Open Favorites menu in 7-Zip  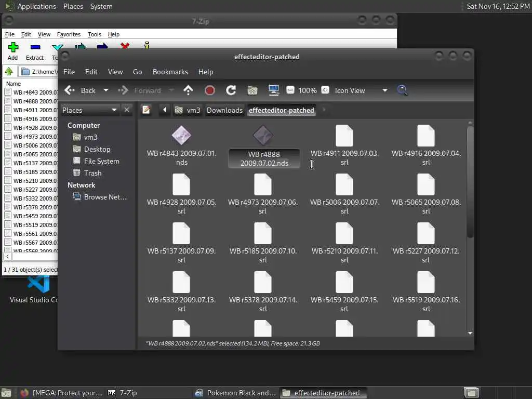69,34
